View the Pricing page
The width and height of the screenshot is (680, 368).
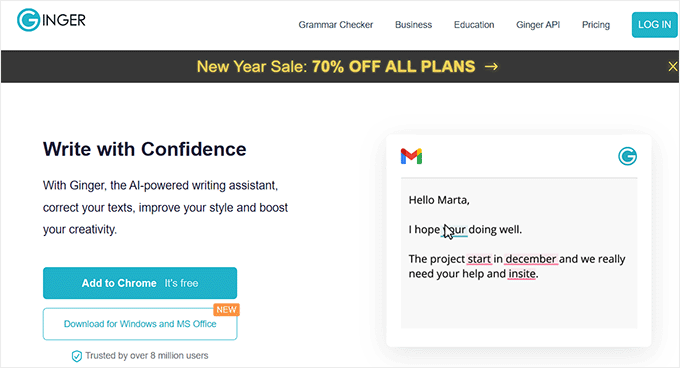point(595,25)
